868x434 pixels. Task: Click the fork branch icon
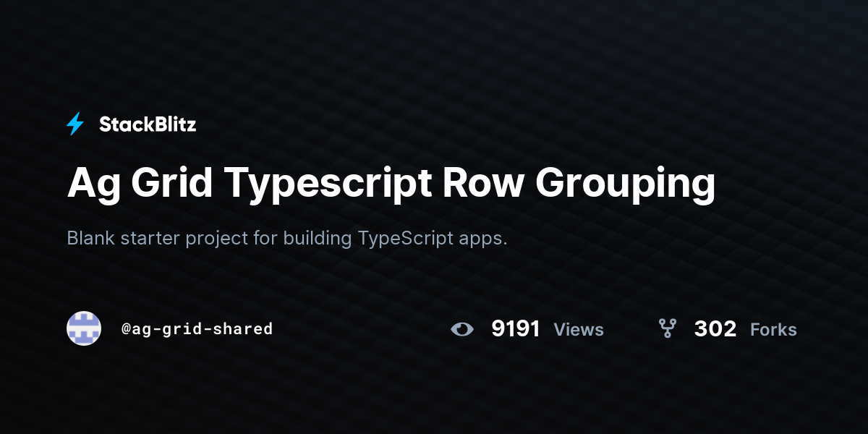pos(667,329)
